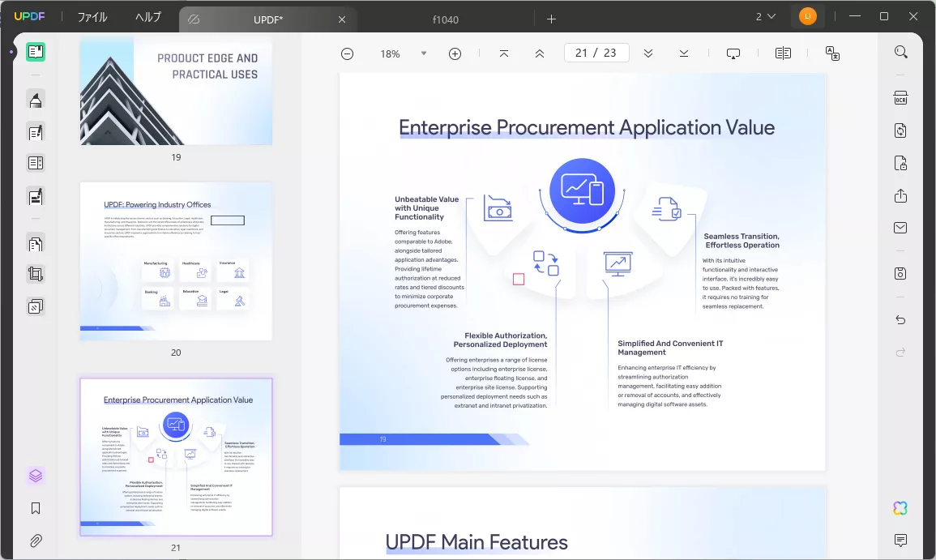936x560 pixels.
Task: Select page 20 thumbnail
Action: tap(176, 262)
